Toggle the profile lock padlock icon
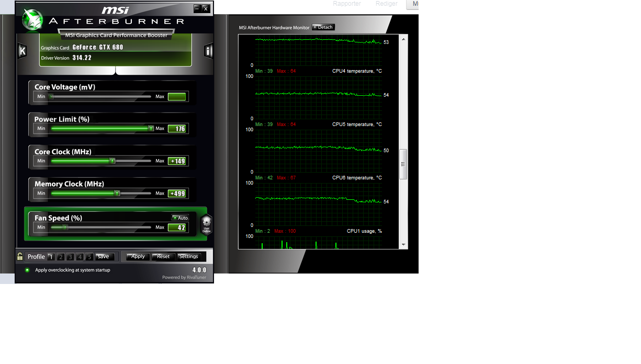The width and height of the screenshot is (641, 364). click(20, 256)
